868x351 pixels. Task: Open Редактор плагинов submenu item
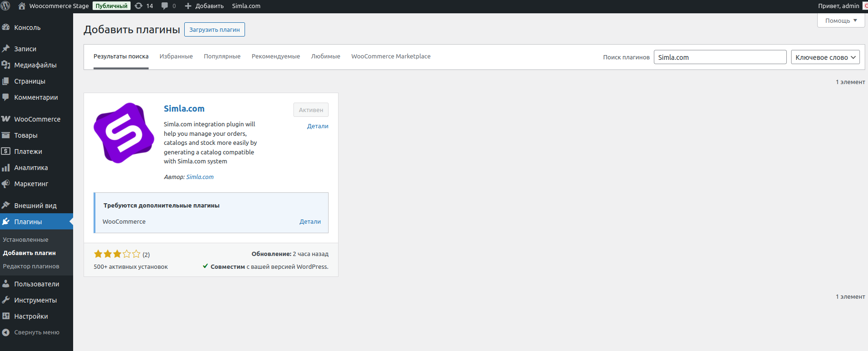[x=31, y=266]
